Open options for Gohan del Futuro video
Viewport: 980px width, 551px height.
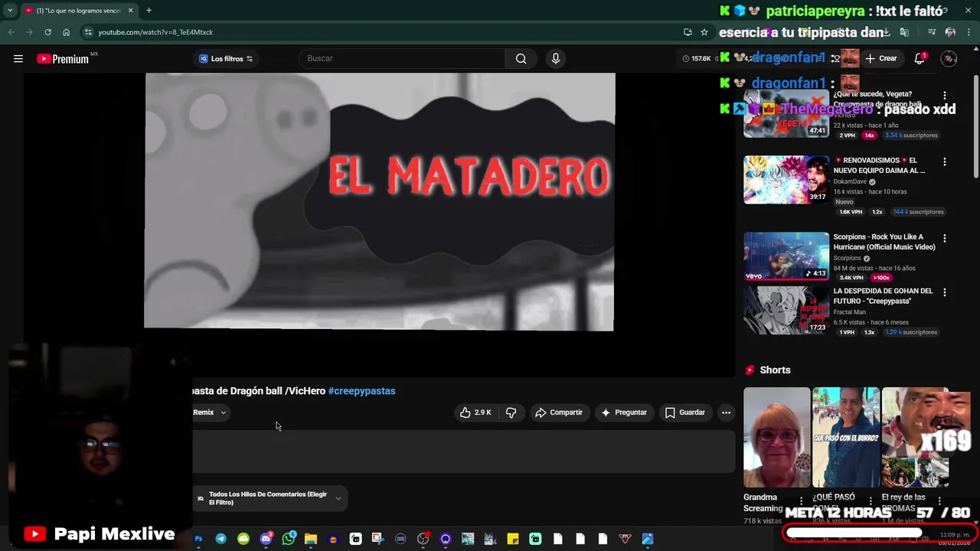tap(944, 292)
